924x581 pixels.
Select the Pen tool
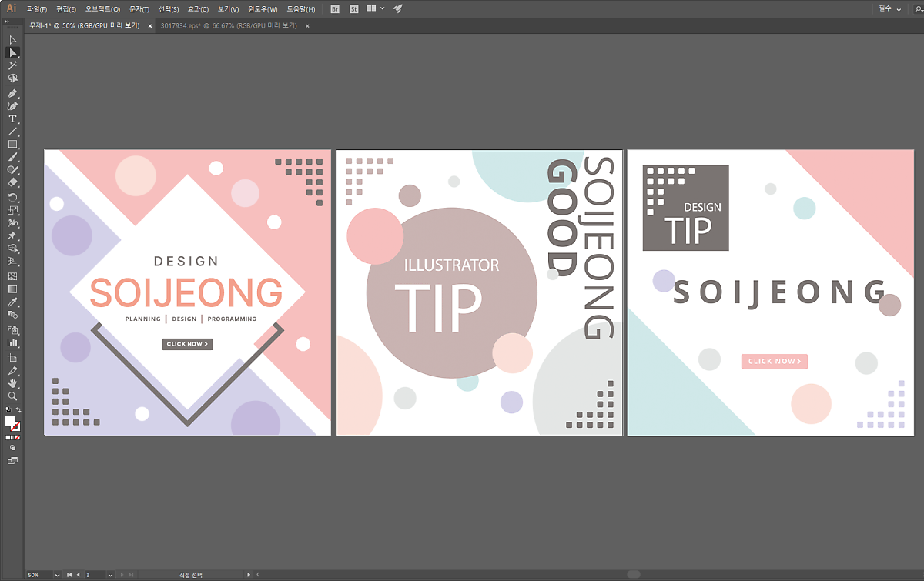click(12, 92)
